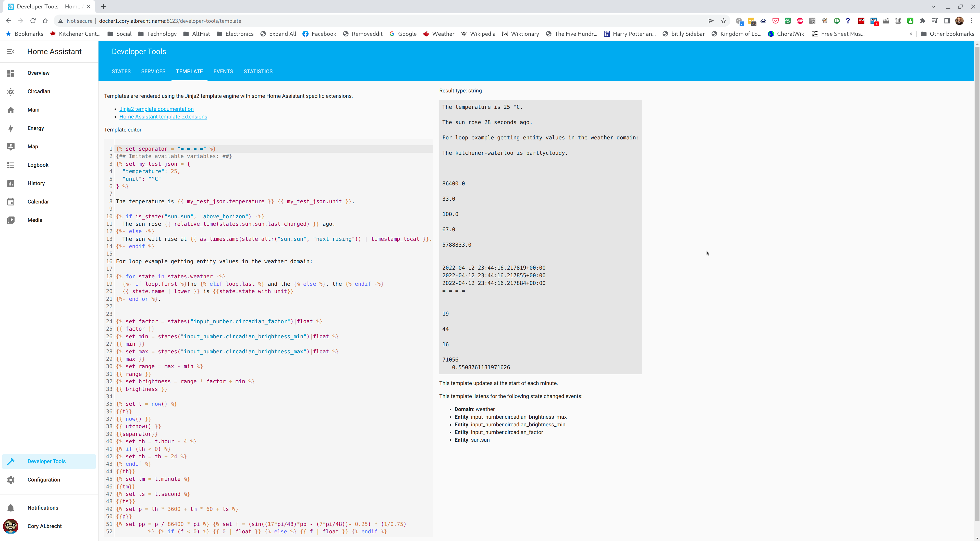Open the Media browser icon
This screenshot has height=541, width=980.
tap(11, 220)
